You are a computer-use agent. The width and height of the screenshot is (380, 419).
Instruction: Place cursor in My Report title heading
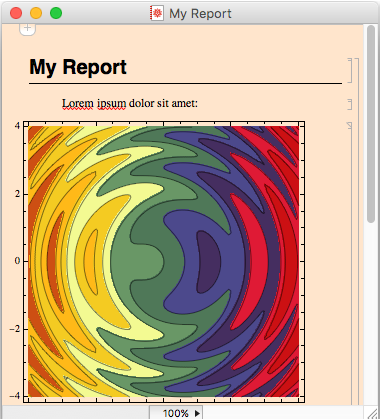tap(78, 67)
